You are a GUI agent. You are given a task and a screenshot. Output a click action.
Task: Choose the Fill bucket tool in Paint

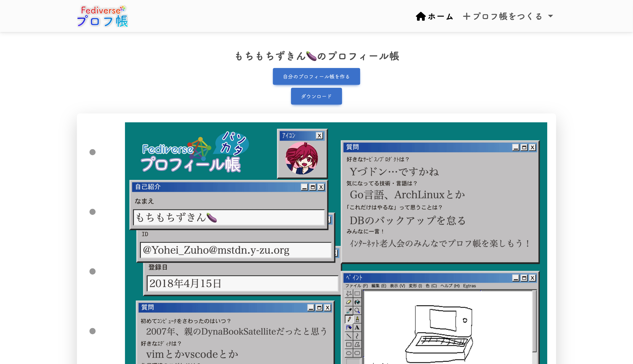(357, 302)
